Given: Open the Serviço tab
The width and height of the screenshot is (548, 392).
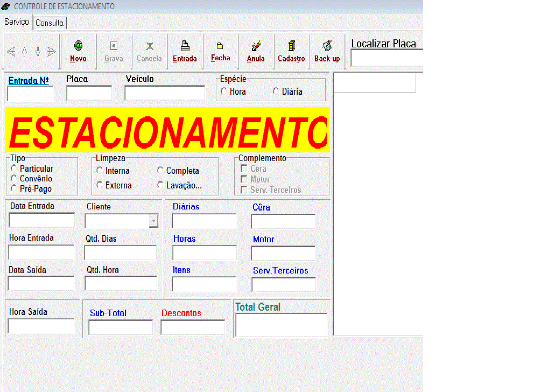Looking at the screenshot, I should (17, 22).
